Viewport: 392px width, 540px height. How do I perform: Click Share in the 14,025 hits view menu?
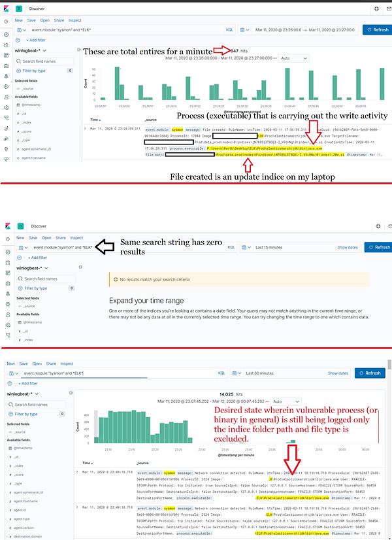point(51,363)
